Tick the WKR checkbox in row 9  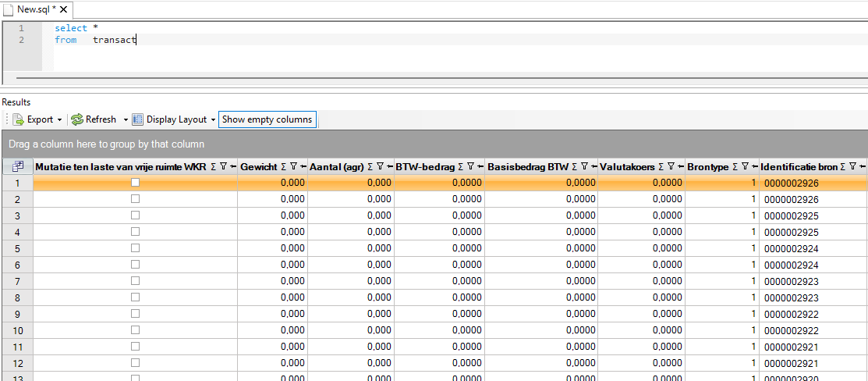[135, 314]
